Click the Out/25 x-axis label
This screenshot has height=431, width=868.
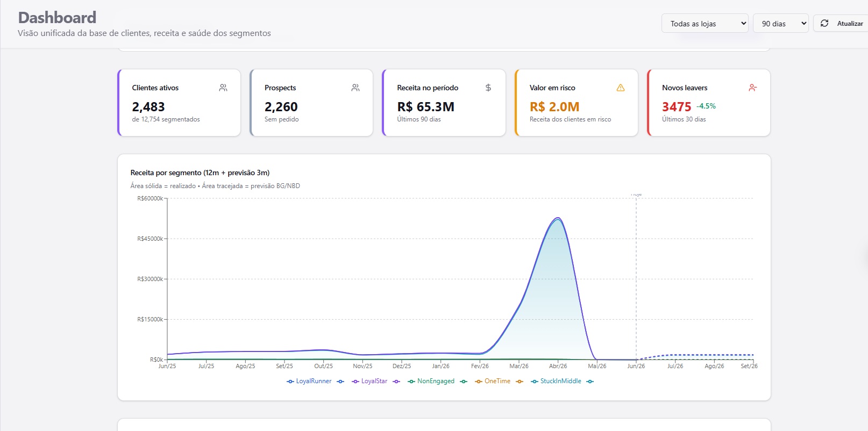pyautogui.click(x=323, y=366)
